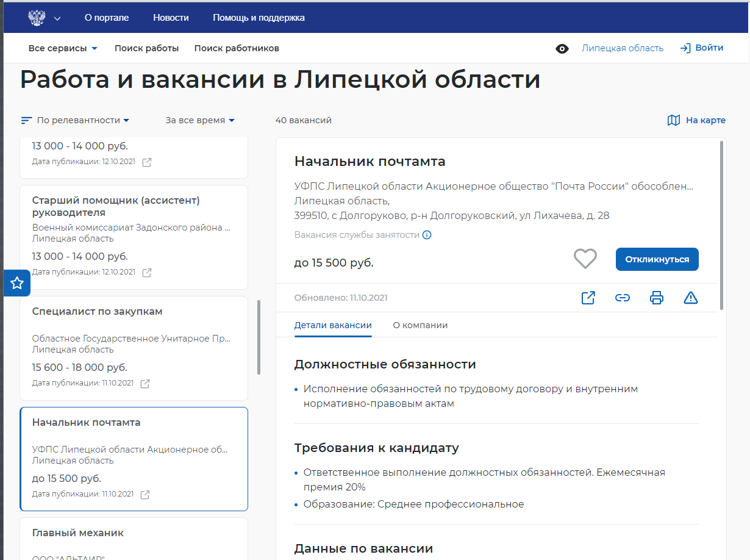Add vacancy to favorites with heart icon
750x560 pixels.
tap(585, 259)
